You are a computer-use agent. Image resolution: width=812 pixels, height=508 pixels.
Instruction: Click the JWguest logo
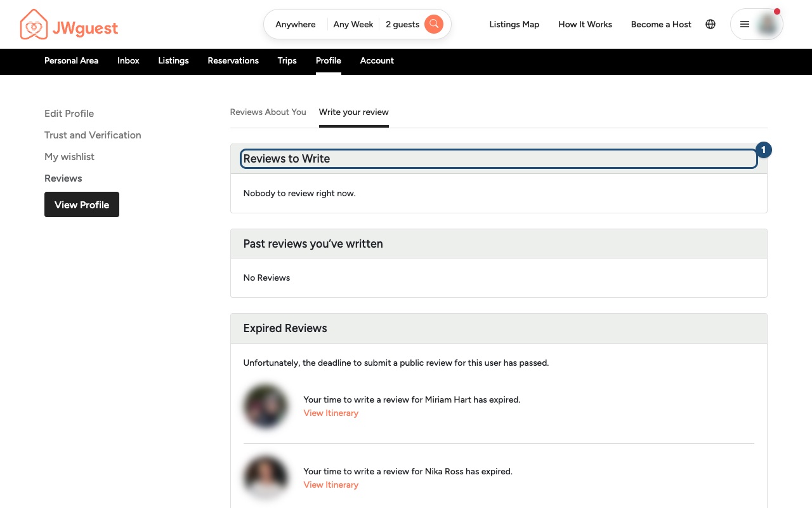click(x=69, y=25)
